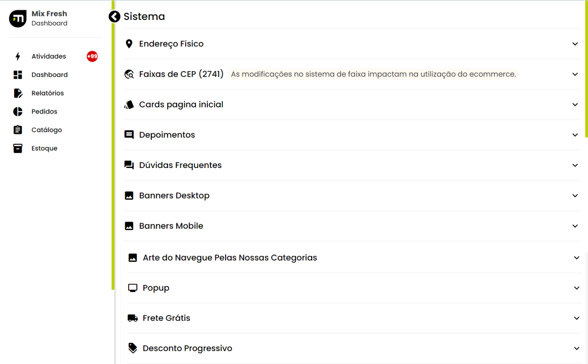The image size is (588, 364).
Task: Click the Relatórios document icon
Action: point(18,93)
